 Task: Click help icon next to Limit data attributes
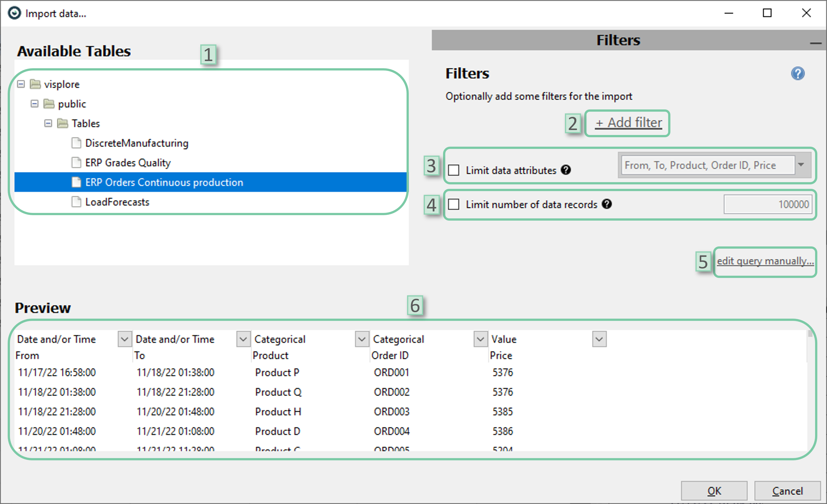[x=566, y=170]
